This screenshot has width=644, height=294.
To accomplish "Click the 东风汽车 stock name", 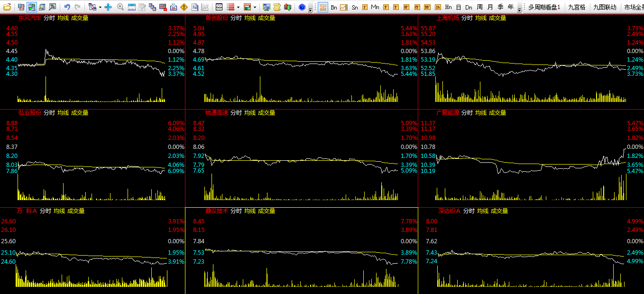I will coord(30,18).
